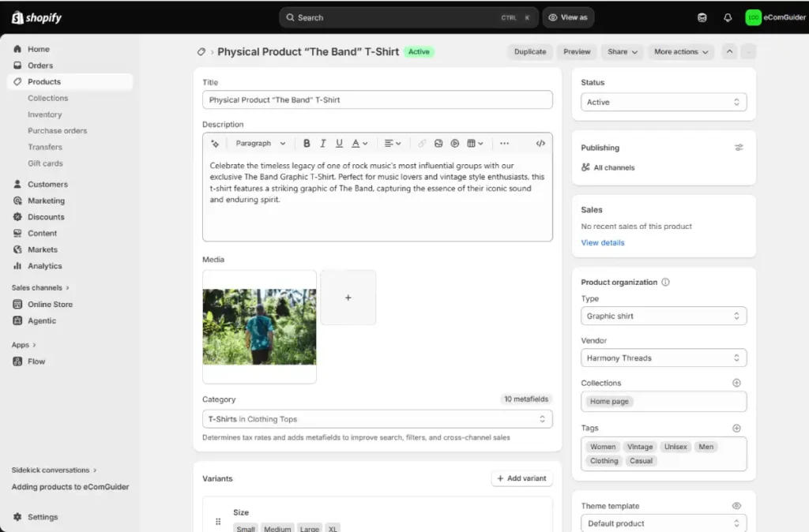Open the notifications bell
Screen dimensions: 809x532
point(728,17)
